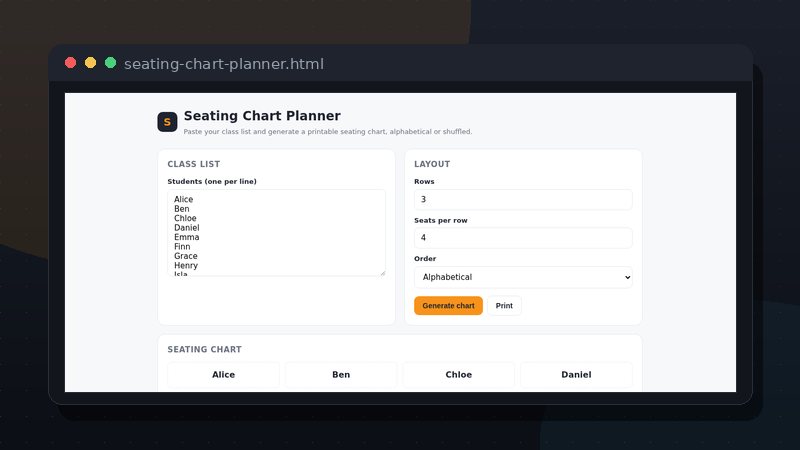800x450 pixels.
Task: Click the Print button
Action: [504, 306]
